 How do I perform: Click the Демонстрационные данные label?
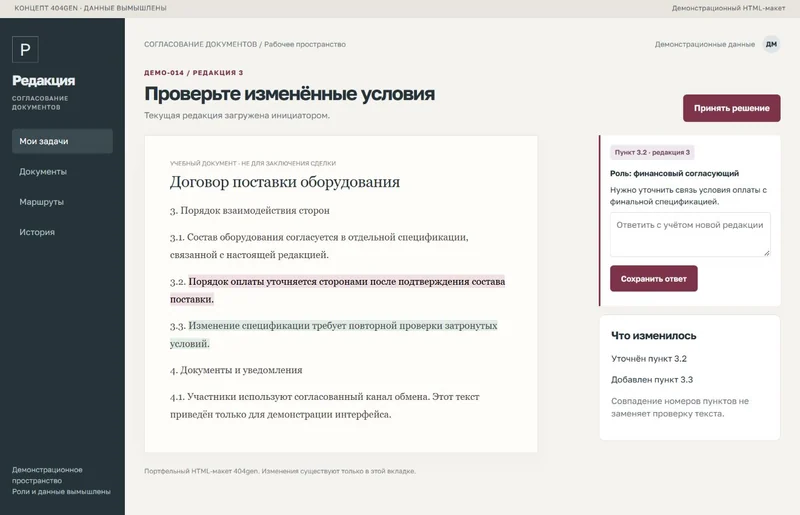click(x=705, y=44)
